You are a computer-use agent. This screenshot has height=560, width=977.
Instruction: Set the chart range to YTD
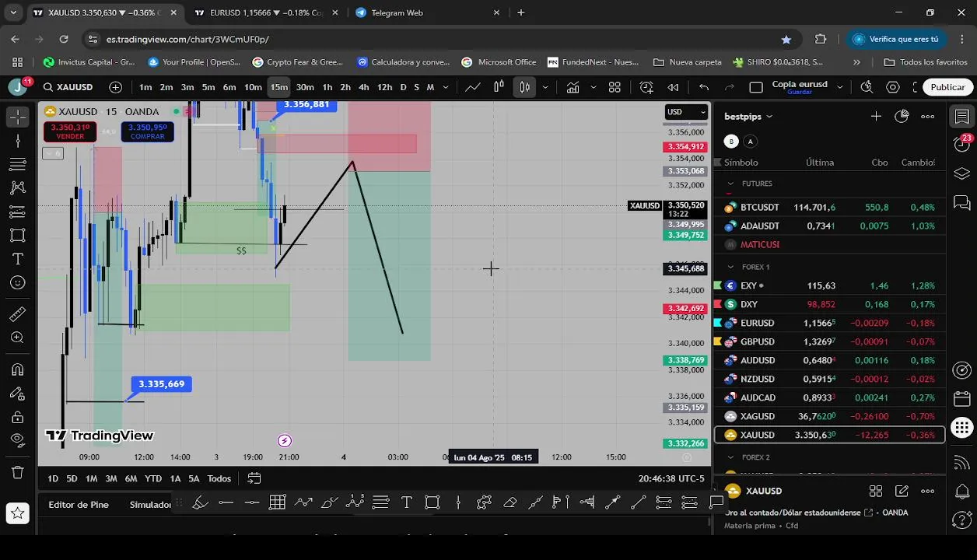pyautogui.click(x=153, y=478)
